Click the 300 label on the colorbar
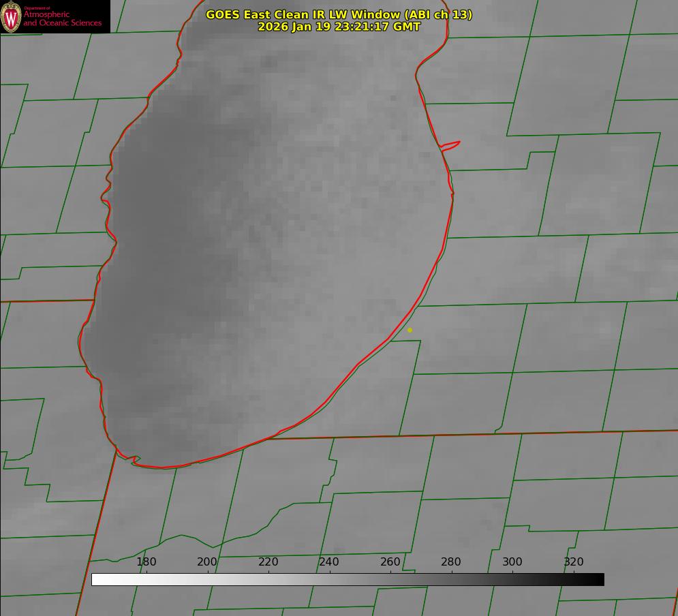 (512, 562)
